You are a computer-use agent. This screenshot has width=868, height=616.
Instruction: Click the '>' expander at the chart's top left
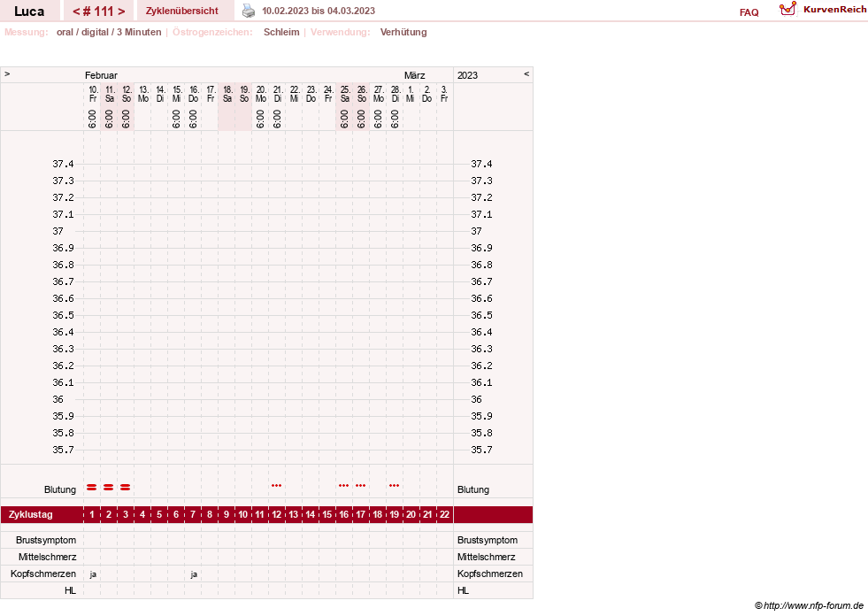coord(7,73)
